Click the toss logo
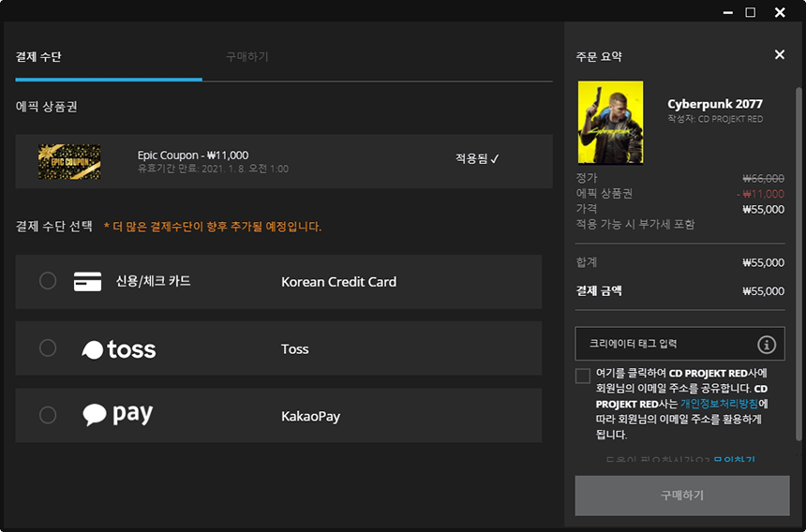The height and width of the screenshot is (532, 806). click(119, 349)
